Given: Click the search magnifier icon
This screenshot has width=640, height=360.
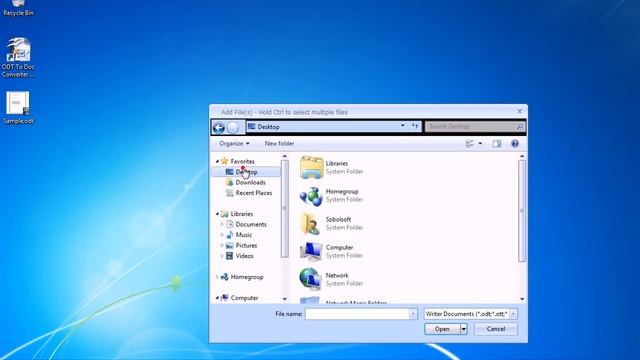Looking at the screenshot, I should (519, 127).
